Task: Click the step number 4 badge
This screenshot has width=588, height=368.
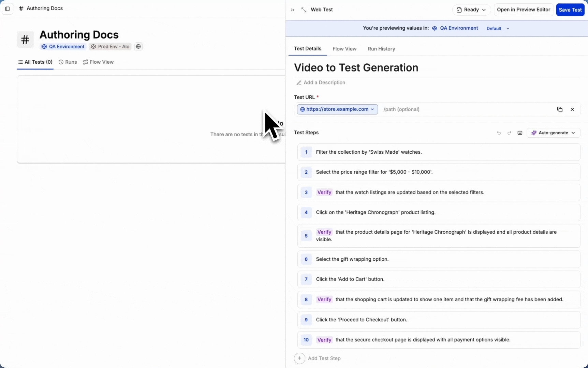Action: tap(306, 213)
